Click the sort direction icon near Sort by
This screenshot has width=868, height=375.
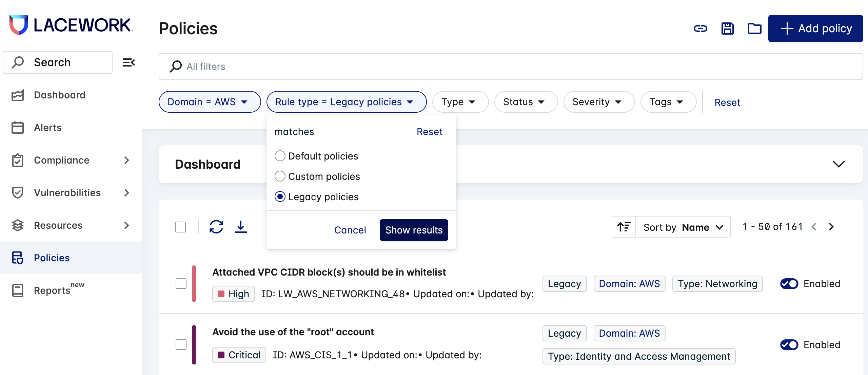click(624, 227)
